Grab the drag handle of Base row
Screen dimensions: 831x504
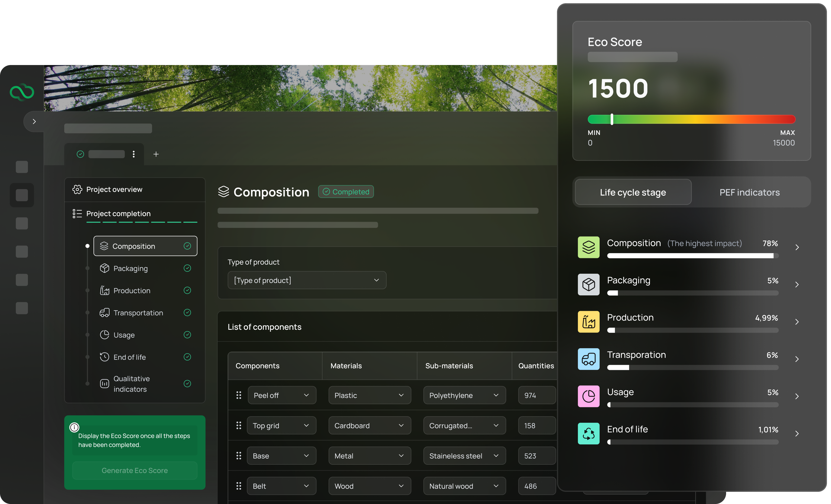click(239, 456)
